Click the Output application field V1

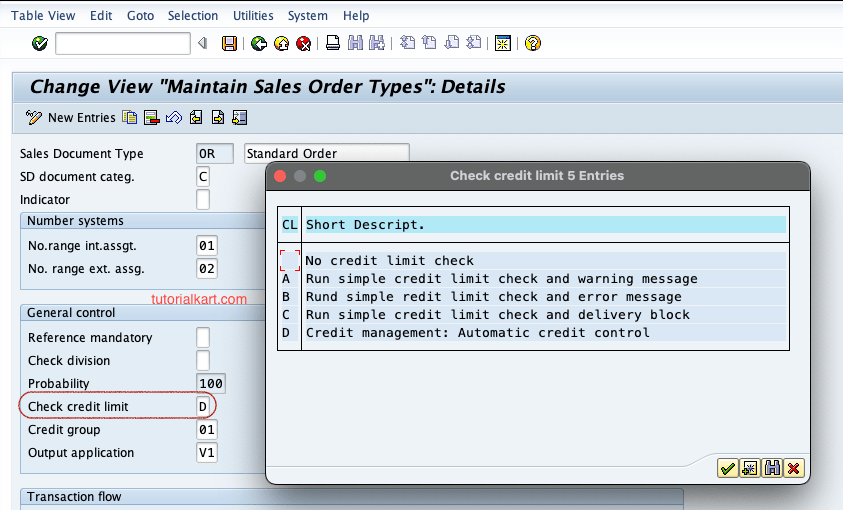(x=207, y=453)
